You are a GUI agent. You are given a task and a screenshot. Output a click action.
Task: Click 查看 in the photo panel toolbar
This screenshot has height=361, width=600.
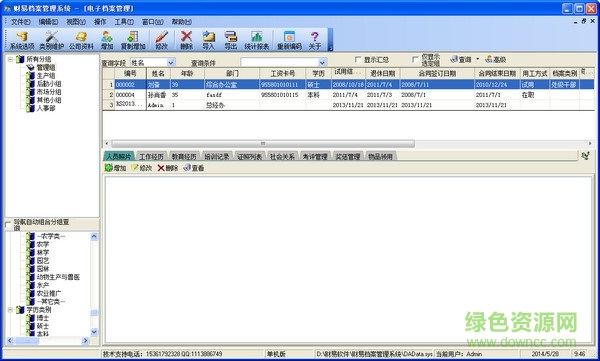(x=194, y=168)
